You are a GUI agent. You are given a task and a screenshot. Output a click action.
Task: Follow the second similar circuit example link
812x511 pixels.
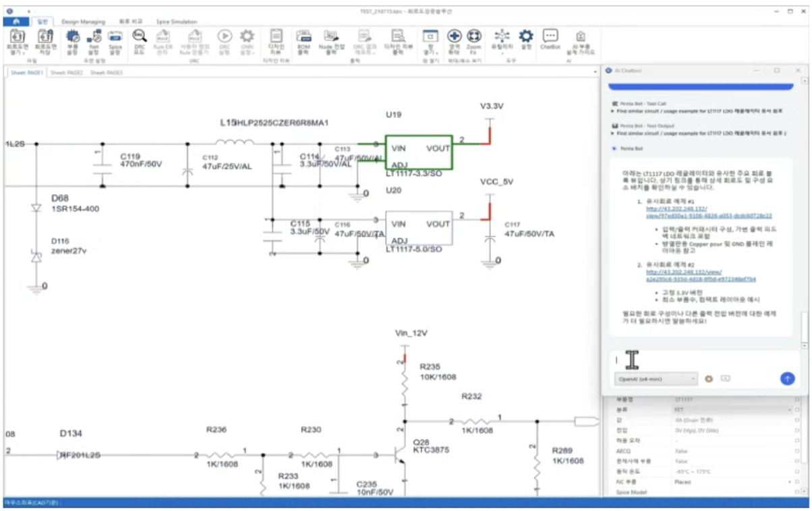click(x=700, y=275)
